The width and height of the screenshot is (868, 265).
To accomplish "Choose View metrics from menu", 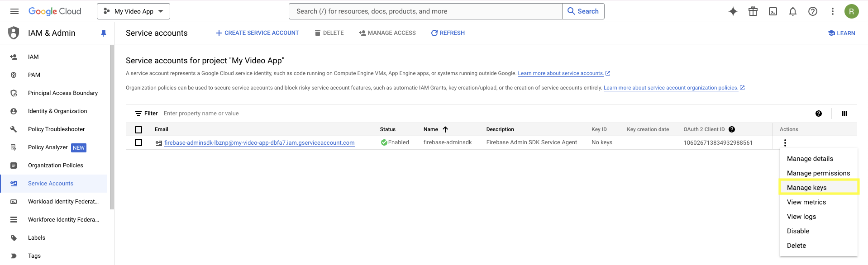I will [x=819, y=202].
